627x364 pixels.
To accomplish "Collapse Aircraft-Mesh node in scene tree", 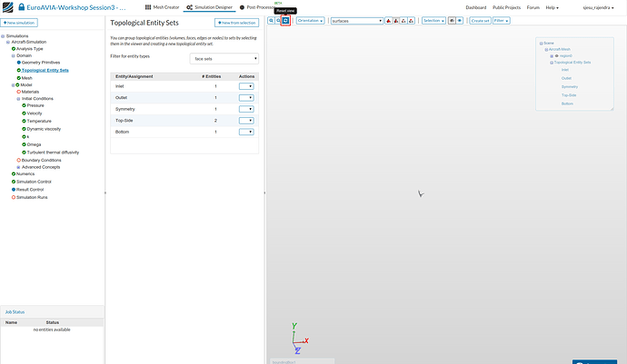I will click(x=546, y=50).
